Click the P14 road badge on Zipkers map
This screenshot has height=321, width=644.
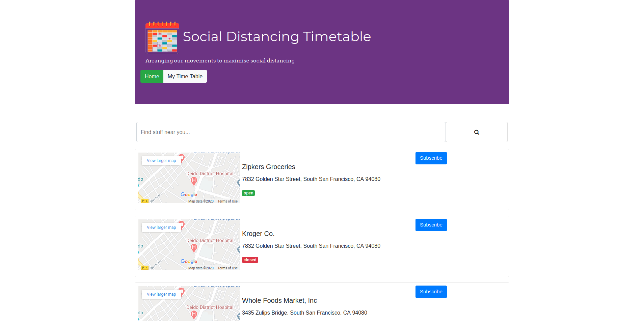[145, 201]
